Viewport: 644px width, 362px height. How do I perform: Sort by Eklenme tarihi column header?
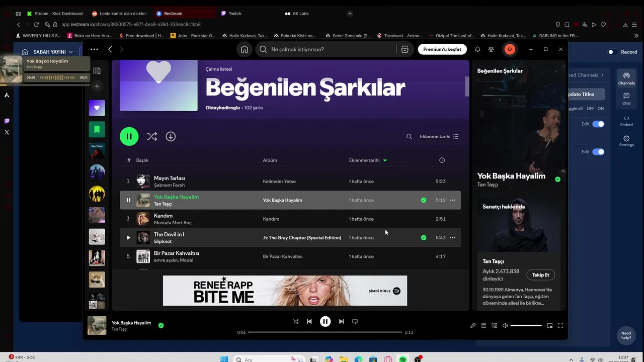[368, 160]
